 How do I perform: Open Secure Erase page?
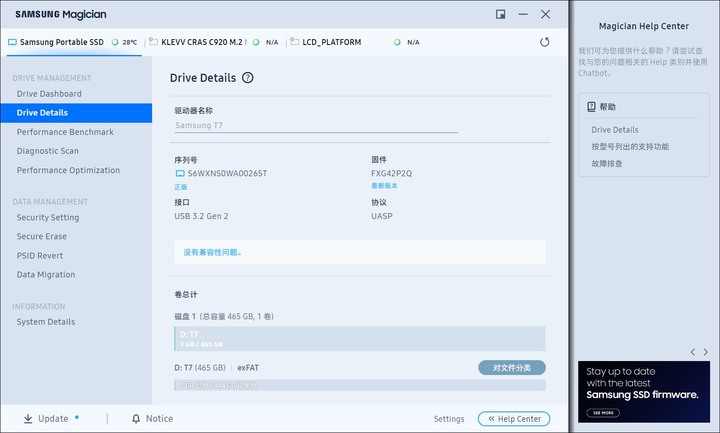coord(41,236)
